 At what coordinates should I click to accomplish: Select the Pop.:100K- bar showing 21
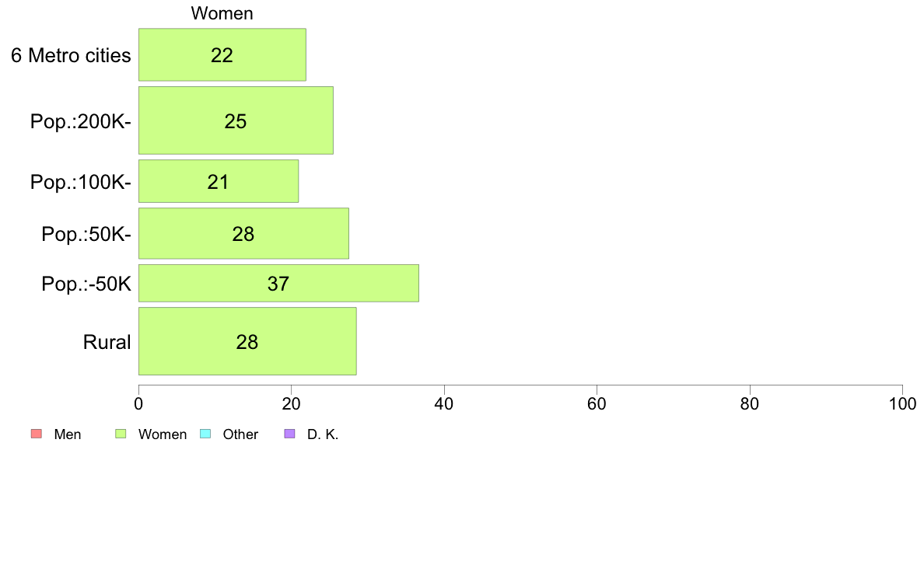click(219, 181)
